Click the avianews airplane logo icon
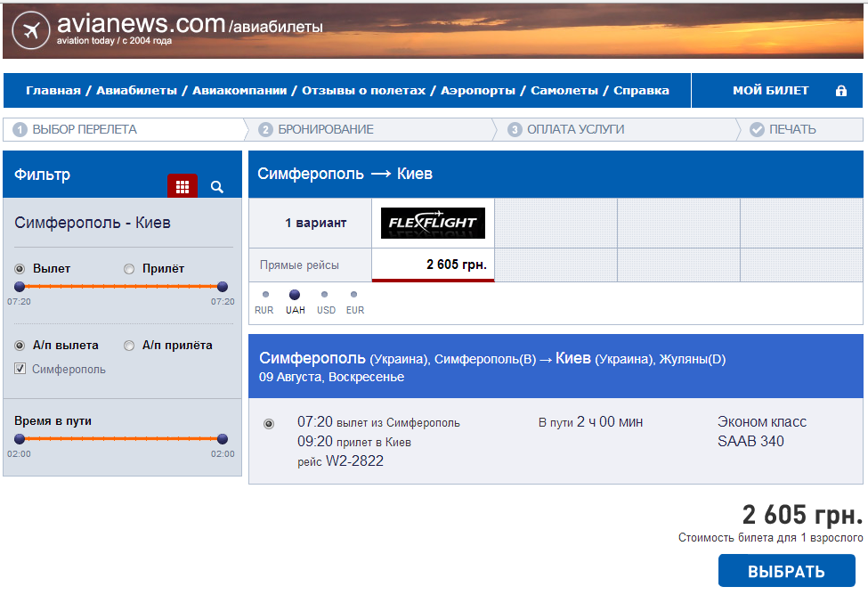This screenshot has width=868, height=603. [32, 30]
